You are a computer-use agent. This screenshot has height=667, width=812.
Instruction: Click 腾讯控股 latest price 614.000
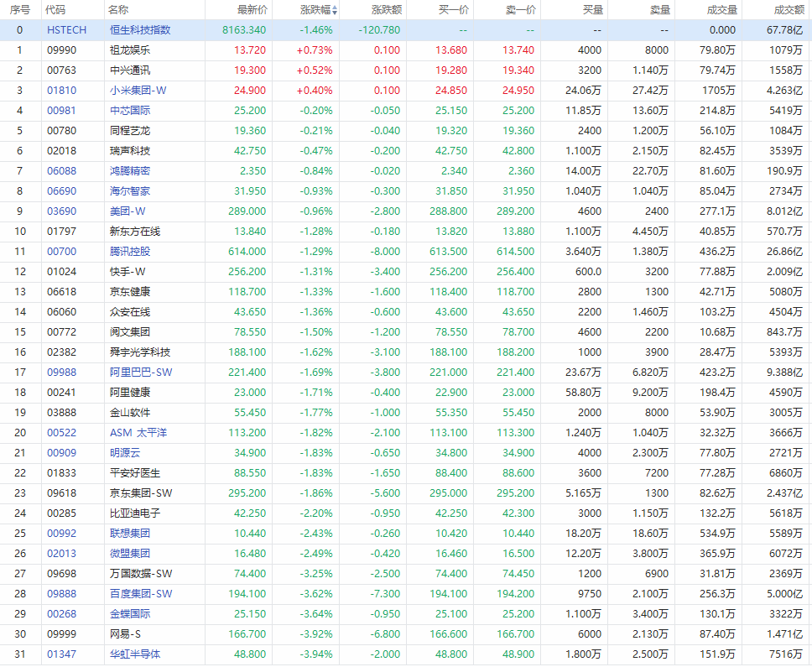coord(247,252)
